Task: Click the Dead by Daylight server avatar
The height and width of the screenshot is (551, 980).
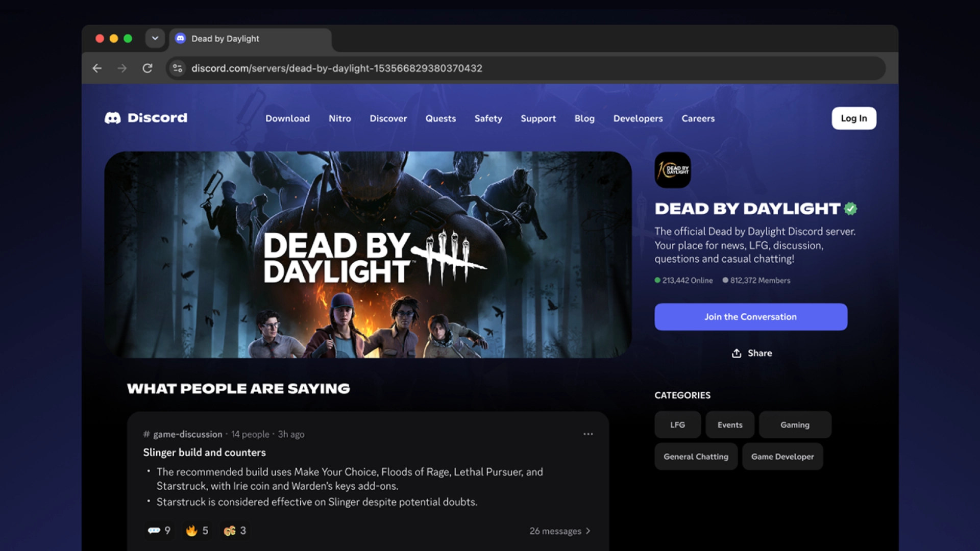Action: point(673,170)
